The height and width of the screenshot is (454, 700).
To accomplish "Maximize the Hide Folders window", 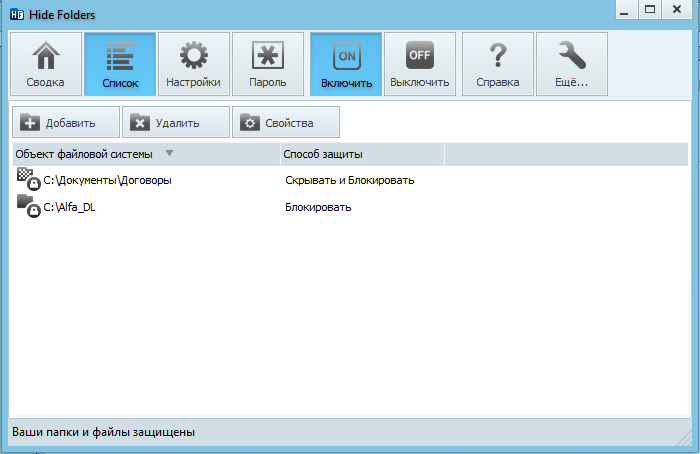I will (x=650, y=9).
